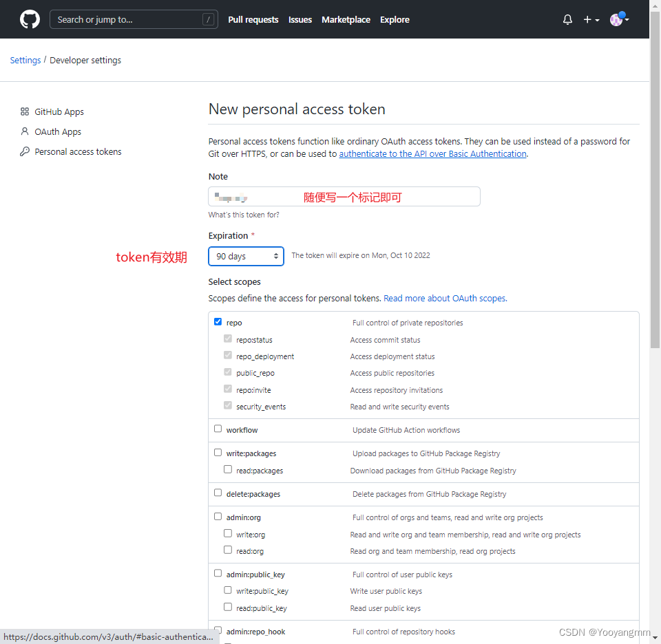Toggle the repo_deployment checkbox
This screenshot has width=661, height=644.
tap(228, 355)
